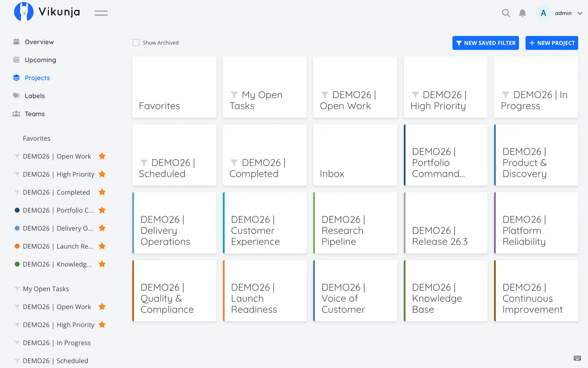Open the Overview page from sidebar

tap(39, 42)
